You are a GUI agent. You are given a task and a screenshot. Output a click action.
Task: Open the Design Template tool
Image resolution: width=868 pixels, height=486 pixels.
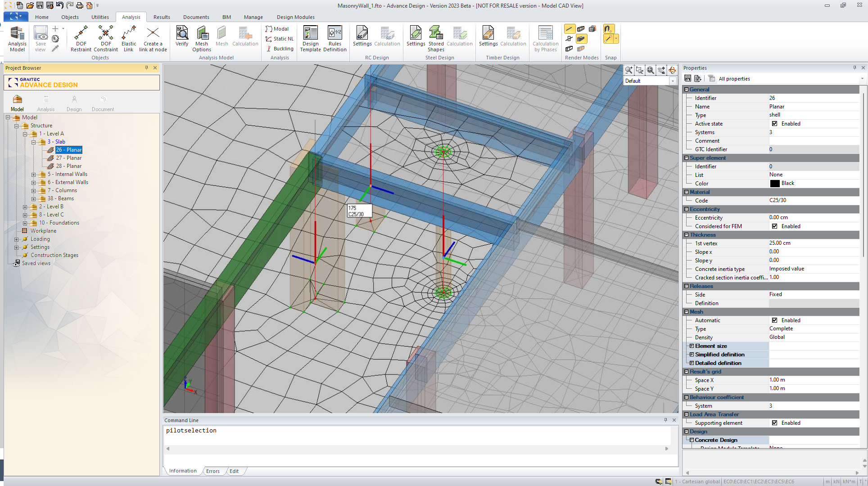pyautogui.click(x=311, y=39)
